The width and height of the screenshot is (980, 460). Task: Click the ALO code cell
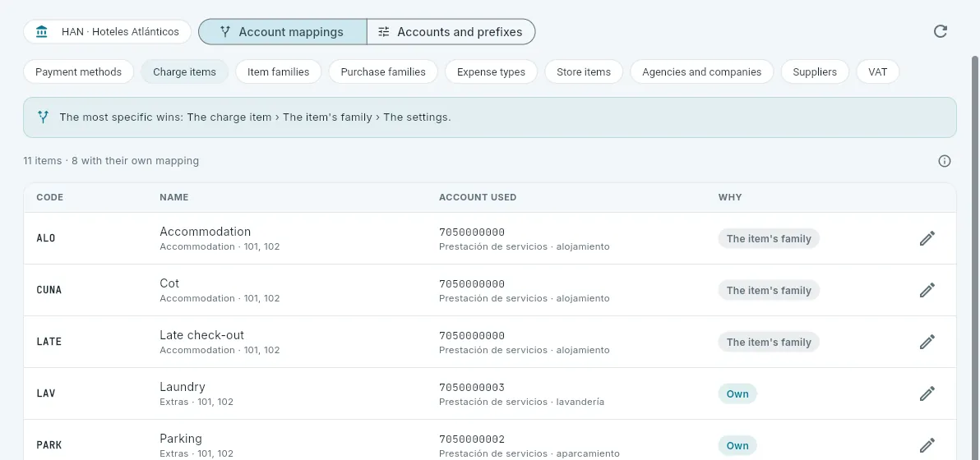pyautogui.click(x=46, y=238)
